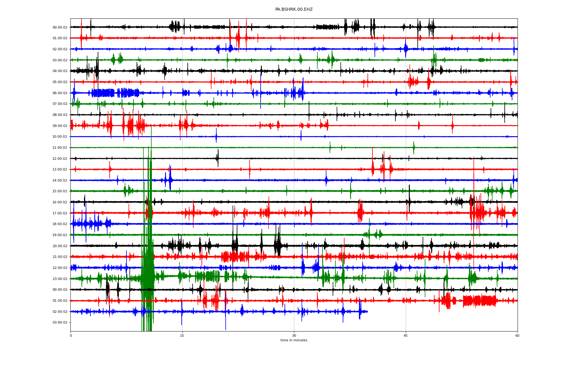Screen dimensions: 588x368
Task: Click the 11:00:02 row time label
Action: coord(60,148)
